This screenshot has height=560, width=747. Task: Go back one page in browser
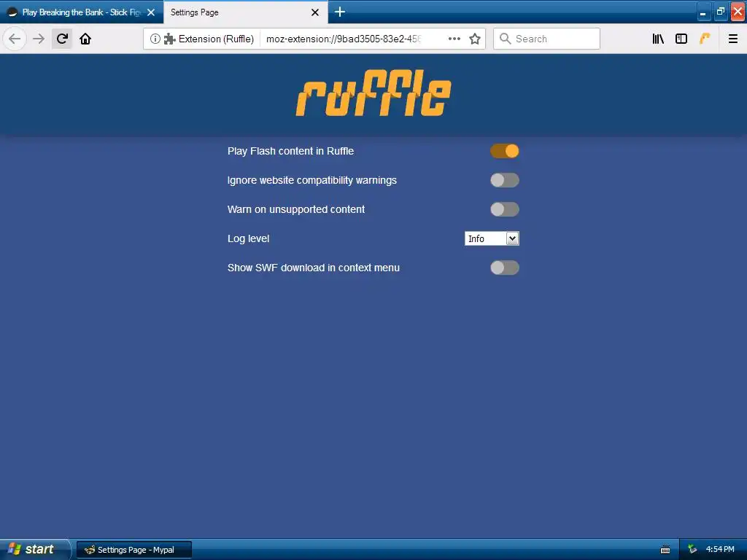point(15,39)
